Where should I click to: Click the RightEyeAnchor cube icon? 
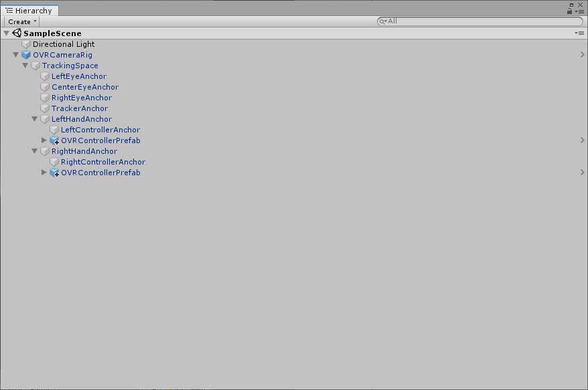(45, 98)
